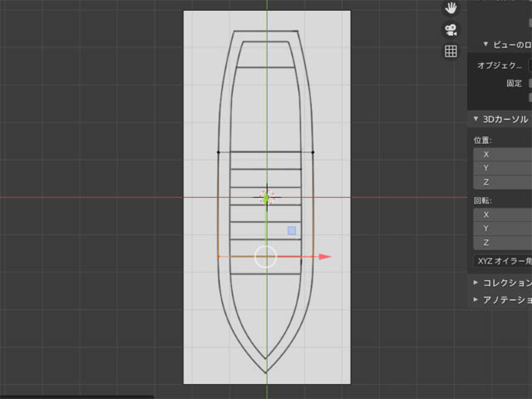Click the 位置 Y field of 3D cursor
Viewport: 532px width, 399px height.
pos(503,168)
